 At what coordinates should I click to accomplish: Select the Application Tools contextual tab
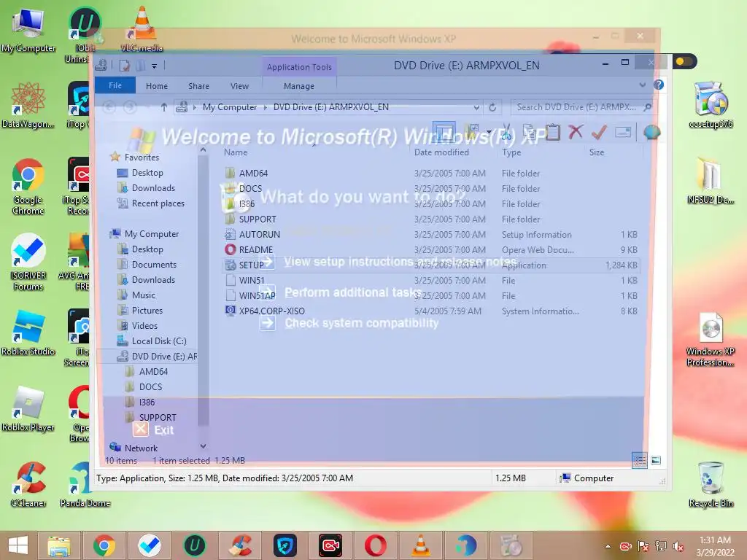click(299, 67)
